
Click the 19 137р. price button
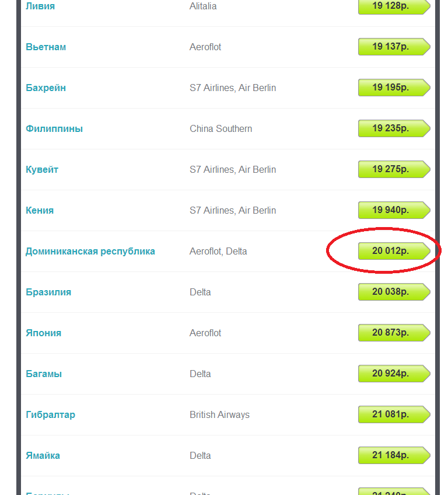[x=394, y=47]
